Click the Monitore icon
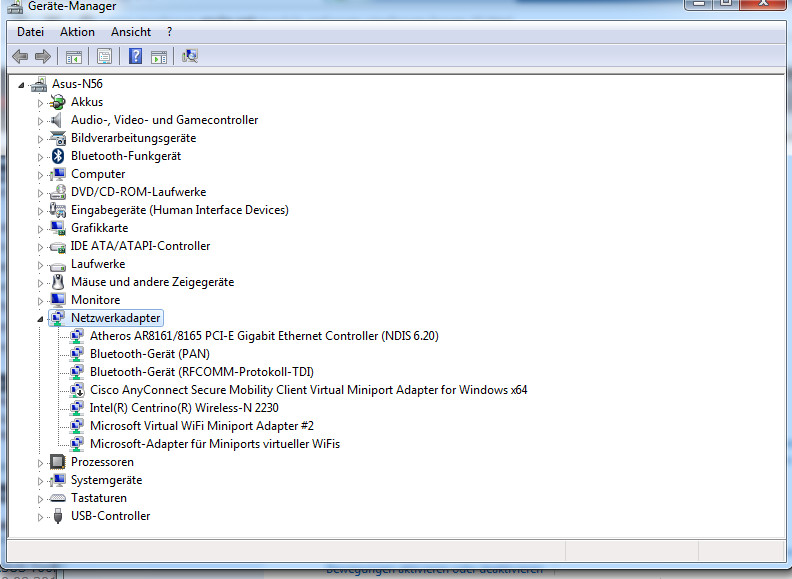792x579 pixels. (58, 300)
